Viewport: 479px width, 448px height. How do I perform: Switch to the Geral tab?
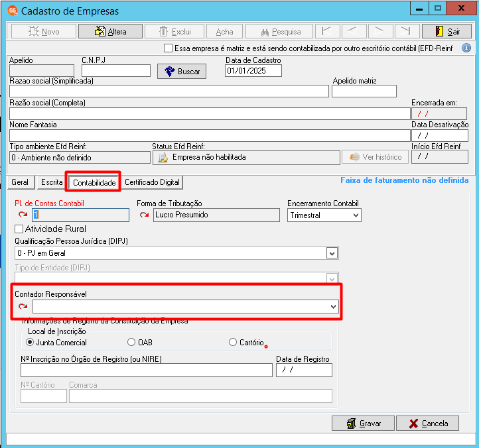tap(20, 182)
